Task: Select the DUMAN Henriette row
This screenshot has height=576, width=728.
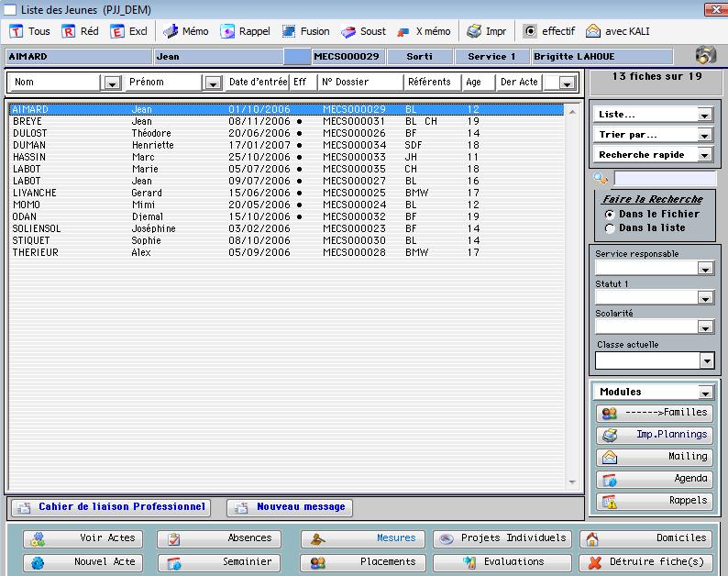Action: point(286,146)
